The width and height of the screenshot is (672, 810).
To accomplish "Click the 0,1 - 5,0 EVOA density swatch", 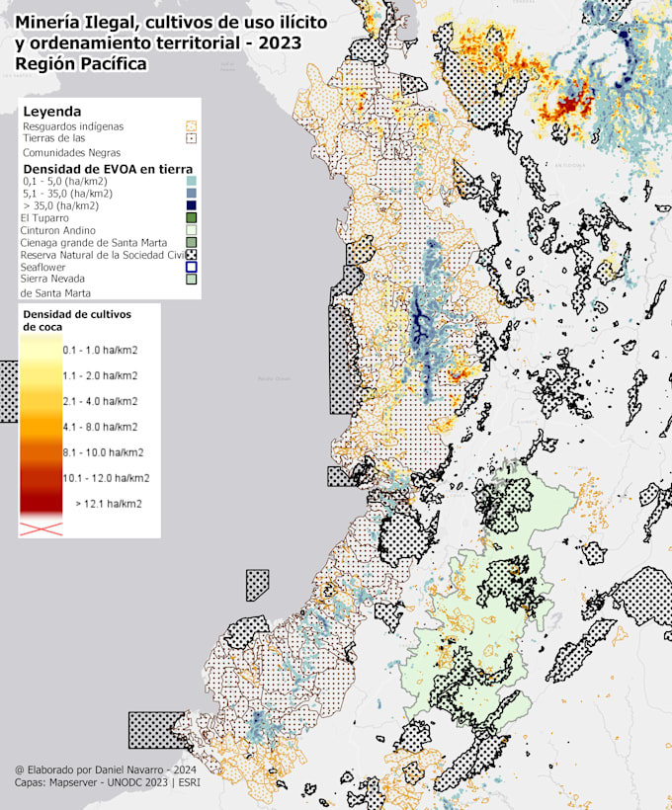I will [x=192, y=181].
